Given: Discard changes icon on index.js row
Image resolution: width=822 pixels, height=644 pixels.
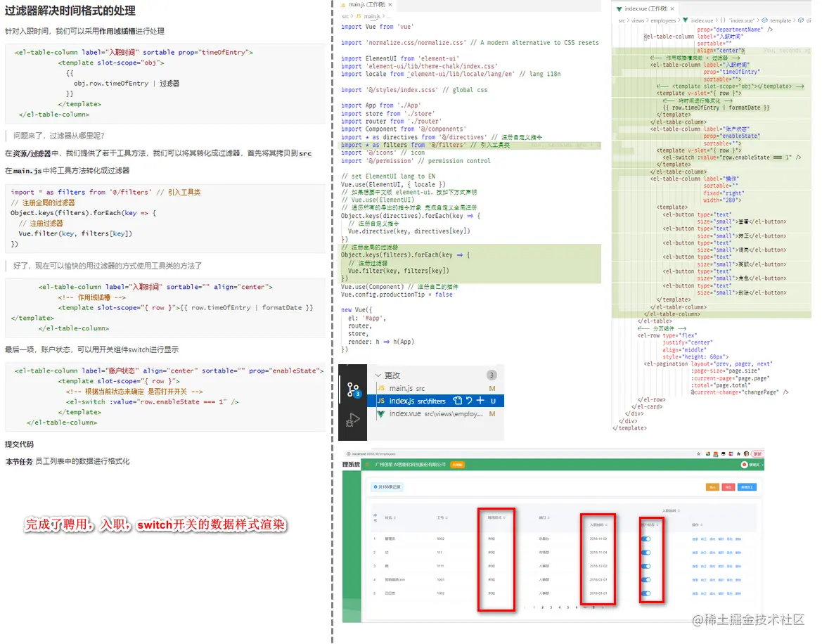Looking at the screenshot, I should click(469, 401).
